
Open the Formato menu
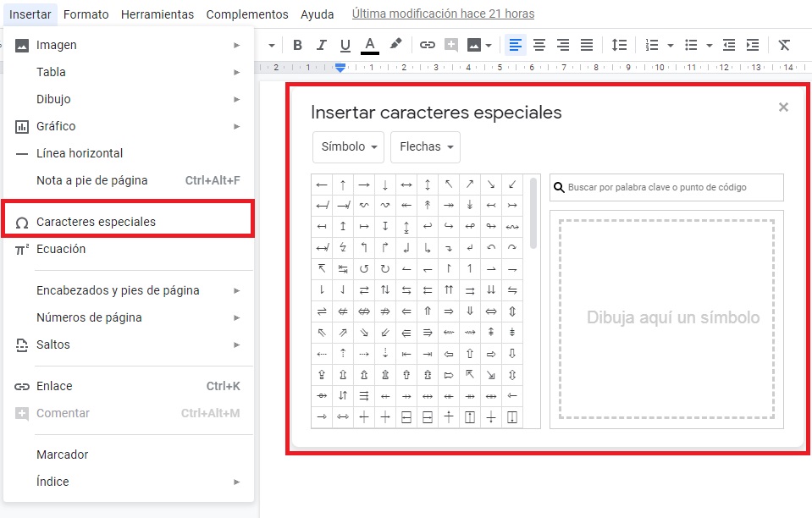click(x=86, y=14)
